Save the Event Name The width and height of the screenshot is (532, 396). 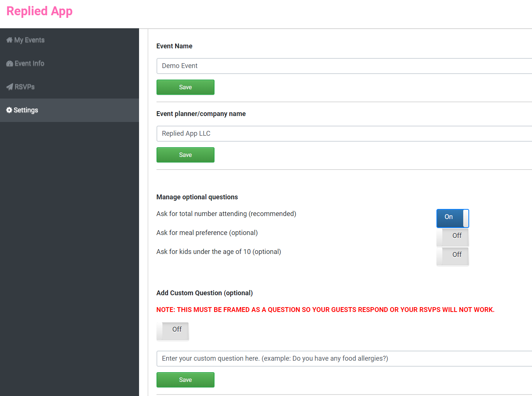pos(185,87)
